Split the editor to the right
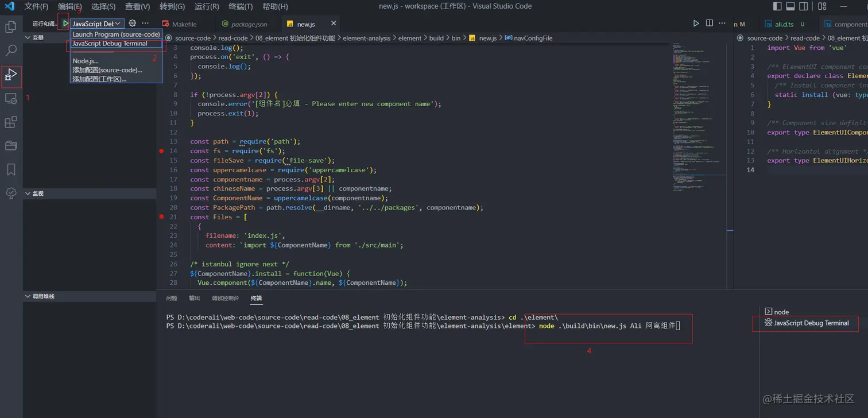Screen dimensions: 868x418 tap(710, 24)
